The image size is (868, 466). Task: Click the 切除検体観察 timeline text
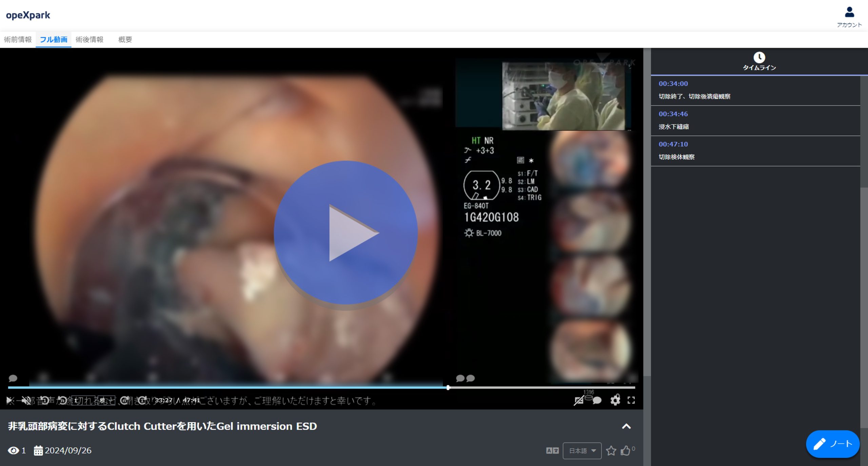click(x=676, y=157)
